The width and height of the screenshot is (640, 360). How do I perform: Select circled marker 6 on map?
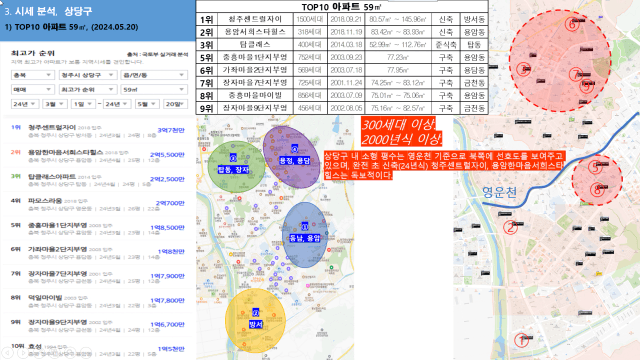572,24
